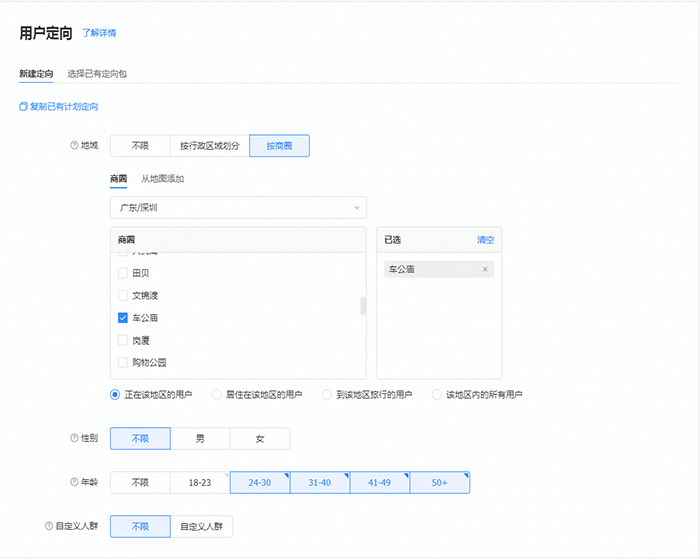This screenshot has height=560, width=700.
Task: Click the help icon next to 地域
Action: pos(74,146)
